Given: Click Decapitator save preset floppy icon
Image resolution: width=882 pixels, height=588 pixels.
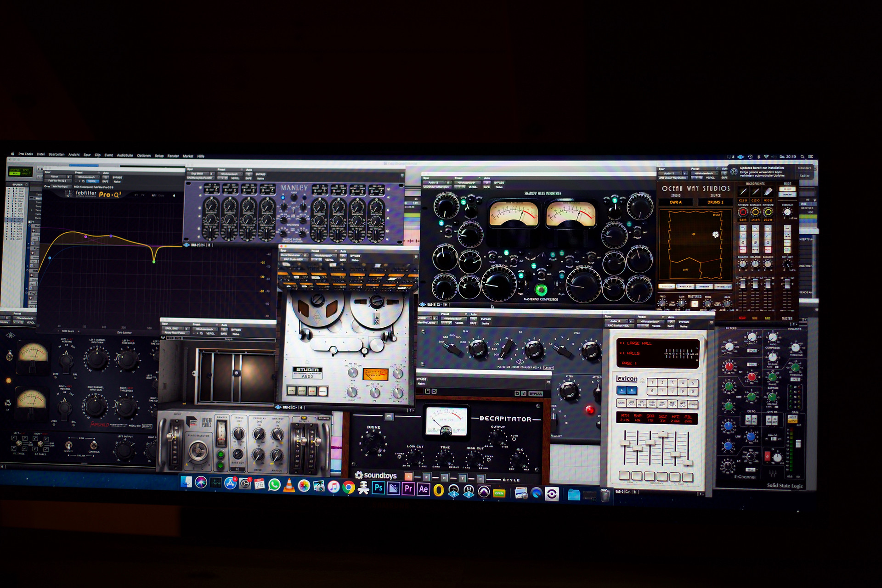Looking at the screenshot, I should pos(427,391).
